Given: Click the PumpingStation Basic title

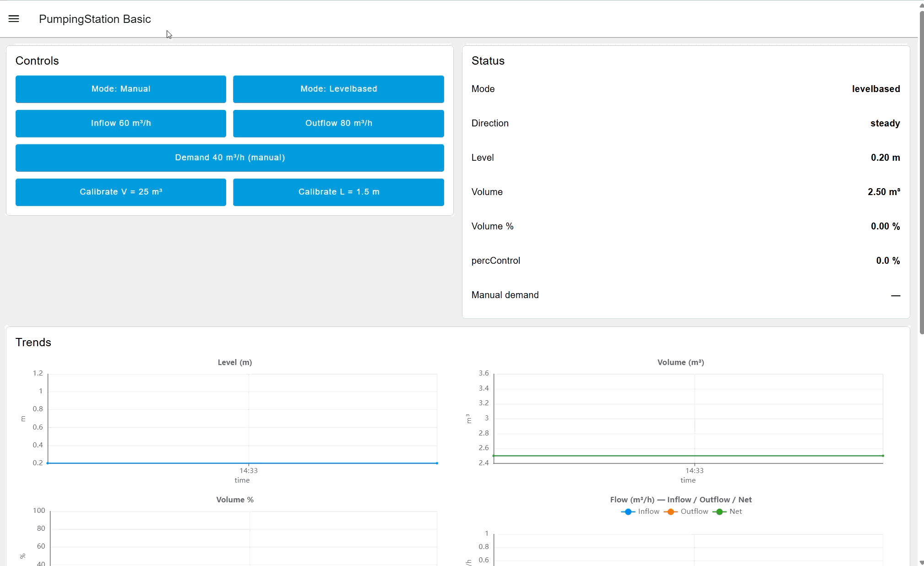Looking at the screenshot, I should 95,19.
